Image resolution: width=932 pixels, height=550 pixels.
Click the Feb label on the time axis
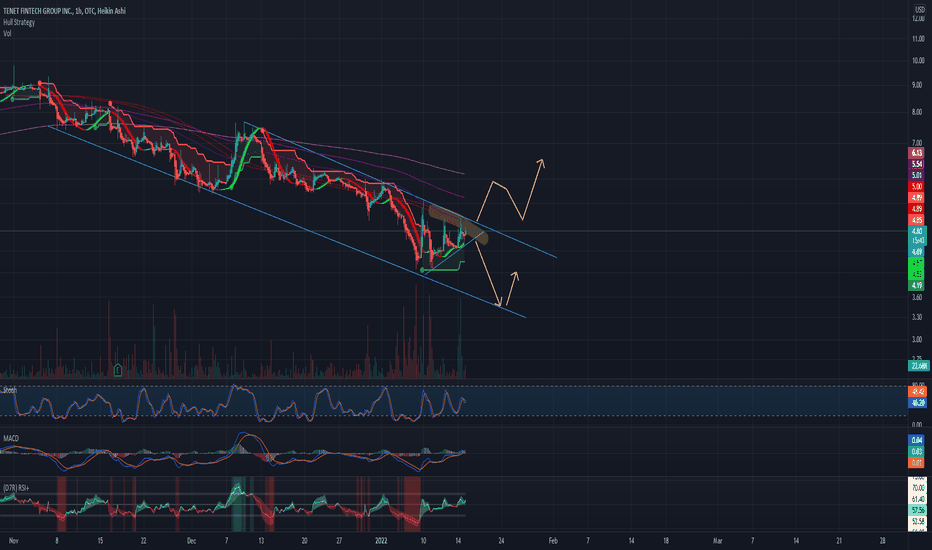(553, 541)
